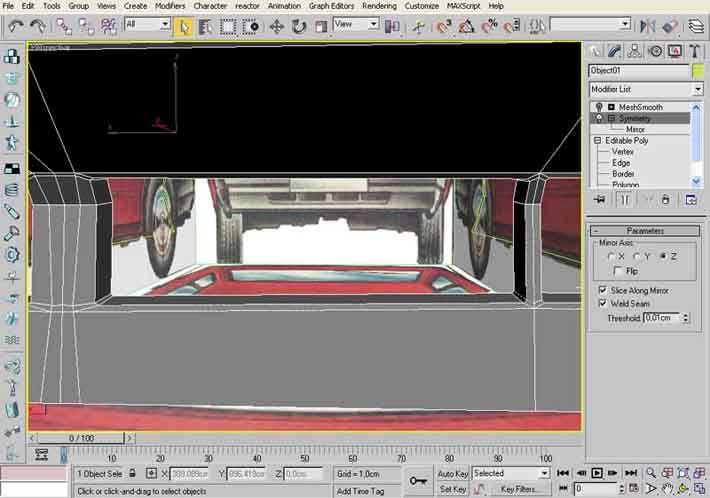Open the Modifier List dropdown

point(645,89)
